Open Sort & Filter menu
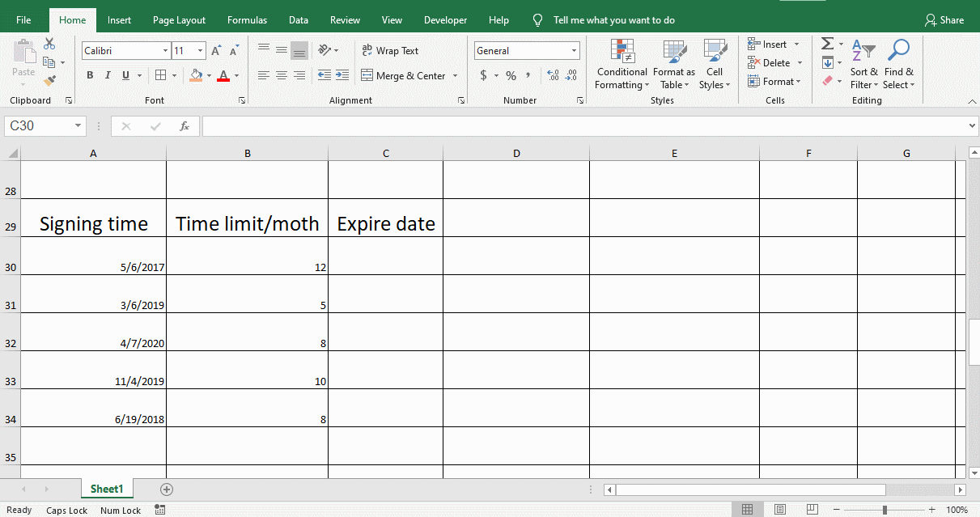 pos(864,64)
